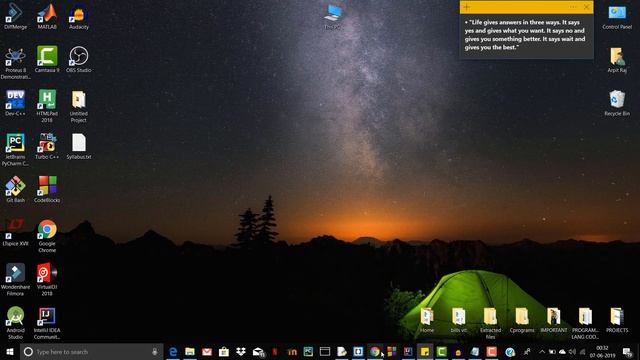Click the help question-mark icon on the taskbar

pyautogui.click(x=510, y=351)
